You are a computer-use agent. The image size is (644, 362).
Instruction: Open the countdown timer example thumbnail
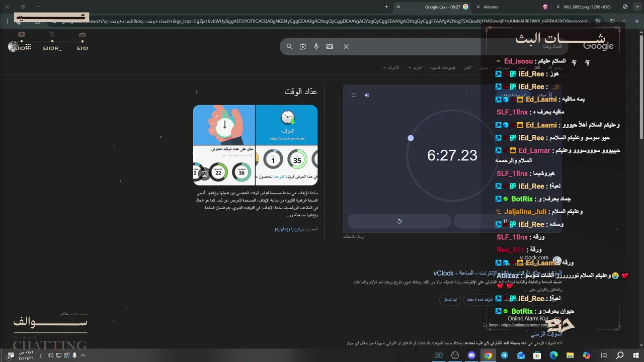(x=224, y=165)
